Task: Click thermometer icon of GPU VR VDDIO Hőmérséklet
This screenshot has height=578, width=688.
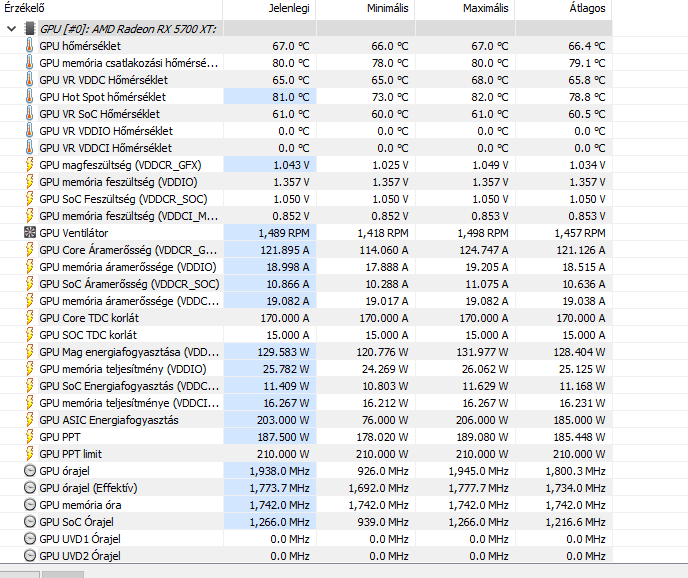Action: (29, 131)
